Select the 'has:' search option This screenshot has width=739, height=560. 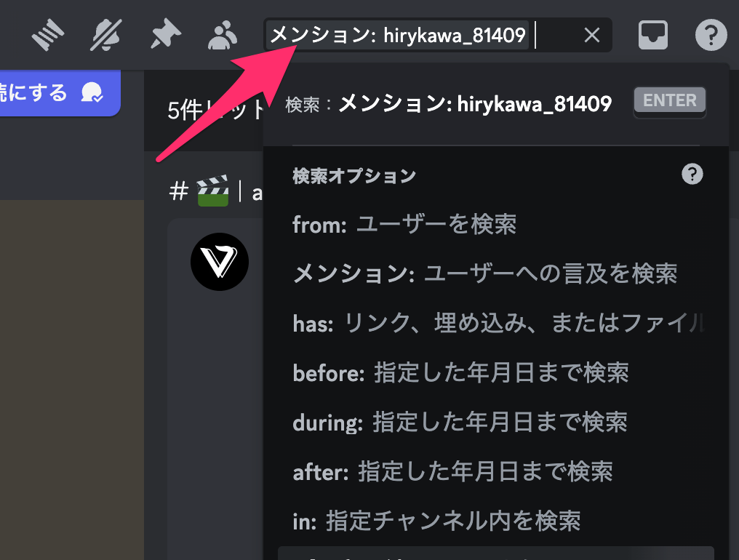[x=496, y=324]
